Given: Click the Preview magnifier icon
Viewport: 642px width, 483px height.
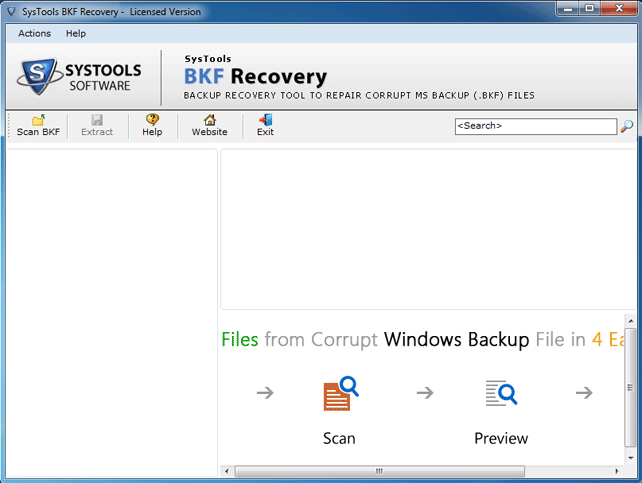Looking at the screenshot, I should [501, 393].
